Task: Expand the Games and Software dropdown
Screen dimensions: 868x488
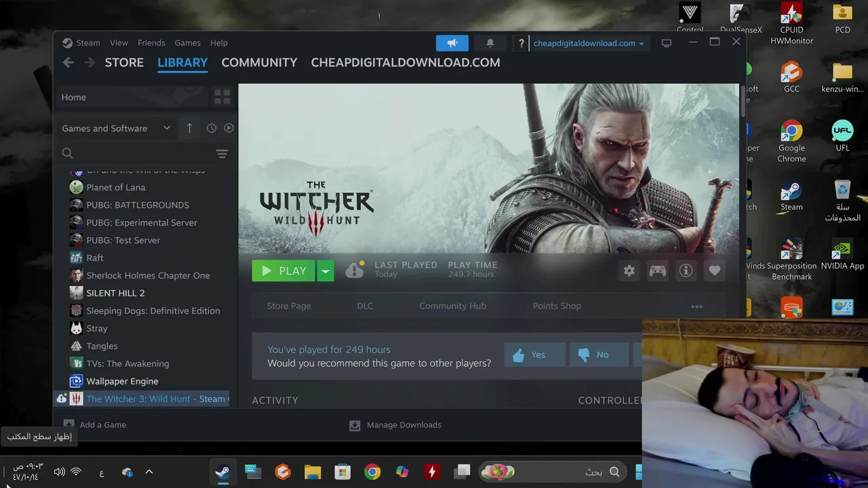Action: coord(116,128)
